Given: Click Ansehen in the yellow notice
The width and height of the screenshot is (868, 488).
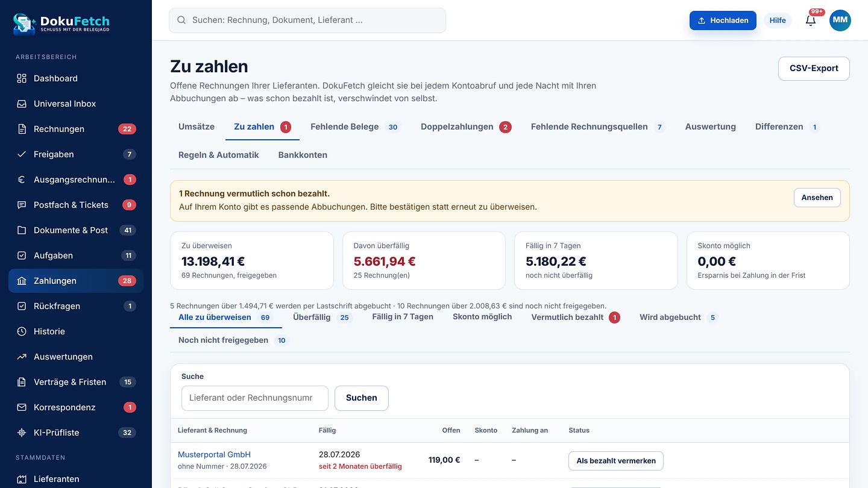Looking at the screenshot, I should [x=817, y=198].
